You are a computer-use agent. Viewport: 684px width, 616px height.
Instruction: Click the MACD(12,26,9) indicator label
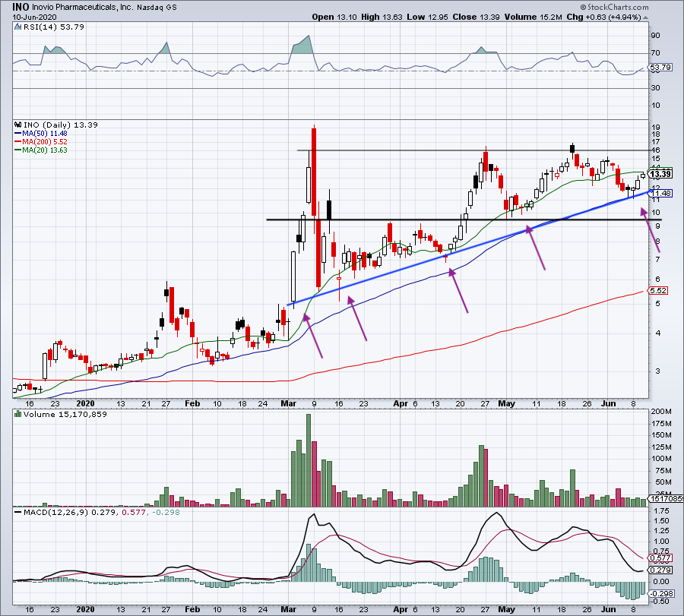click(55, 512)
